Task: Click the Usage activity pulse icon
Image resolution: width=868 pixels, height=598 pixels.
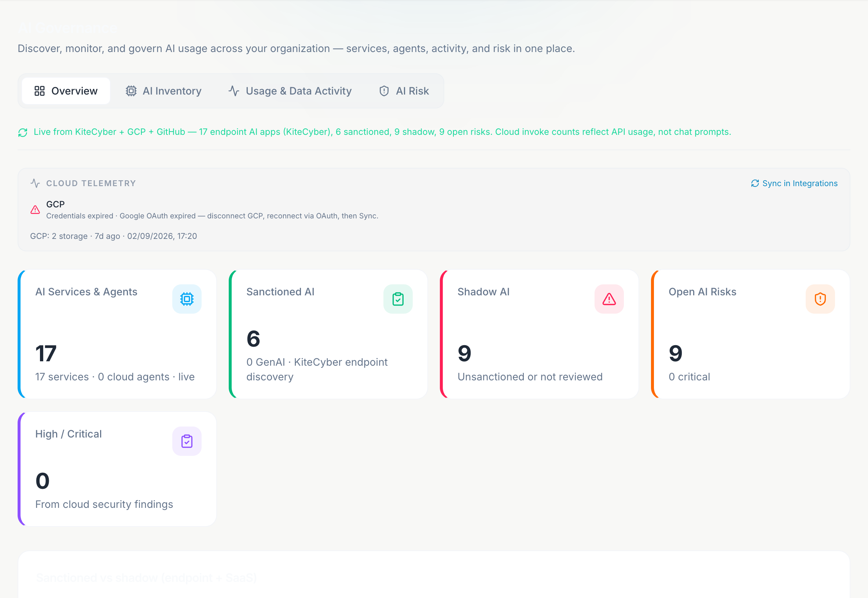Action: [234, 91]
